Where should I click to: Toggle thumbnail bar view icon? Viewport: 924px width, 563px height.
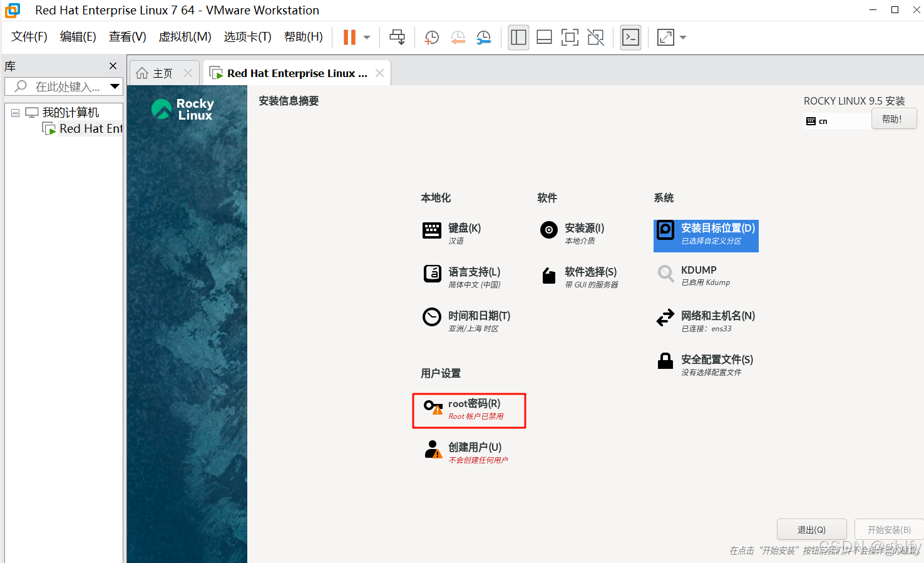[544, 38]
